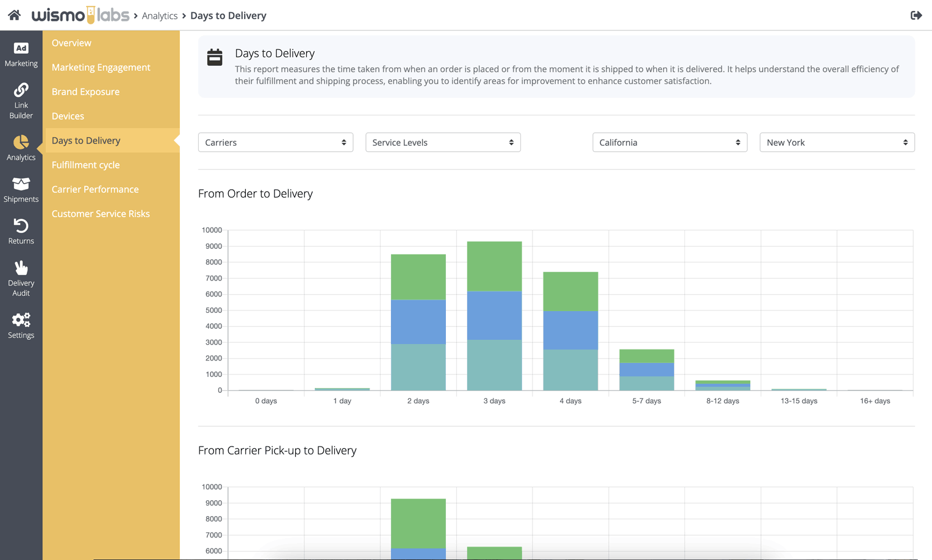This screenshot has height=560, width=932.
Task: Open Carrier Performance report
Action: coord(95,189)
